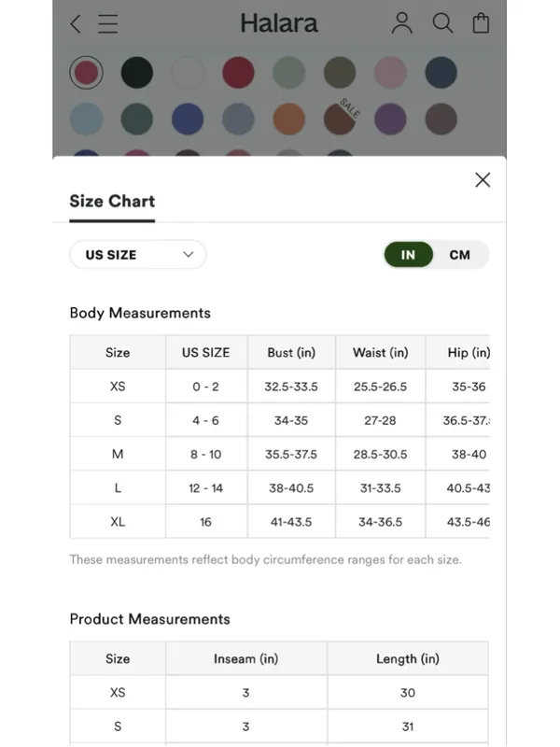
Task: Click the length value 30
Action: point(408,693)
